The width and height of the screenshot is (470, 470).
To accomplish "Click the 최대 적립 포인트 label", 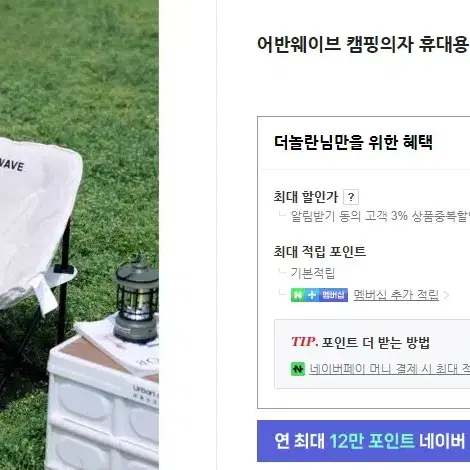I will [x=320, y=252].
